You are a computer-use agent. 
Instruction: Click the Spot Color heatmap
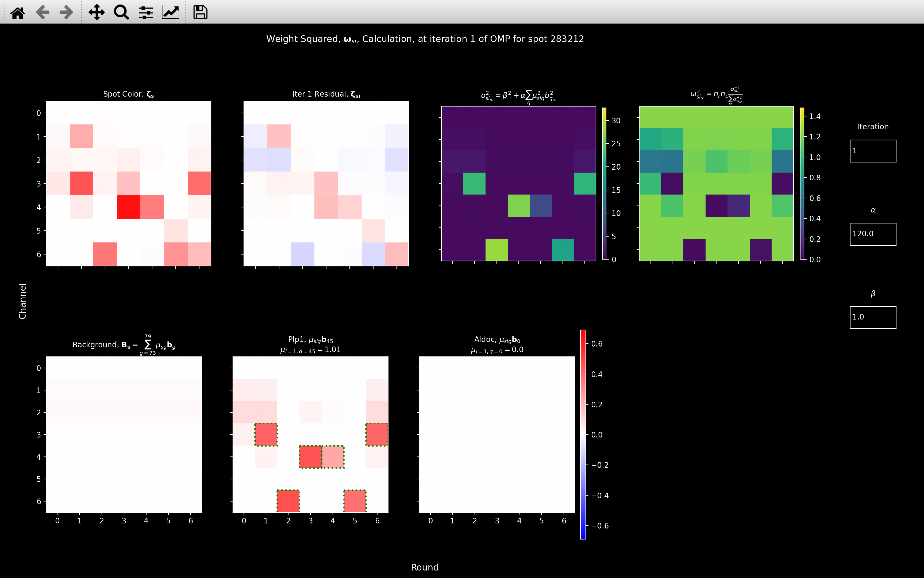coord(128,184)
